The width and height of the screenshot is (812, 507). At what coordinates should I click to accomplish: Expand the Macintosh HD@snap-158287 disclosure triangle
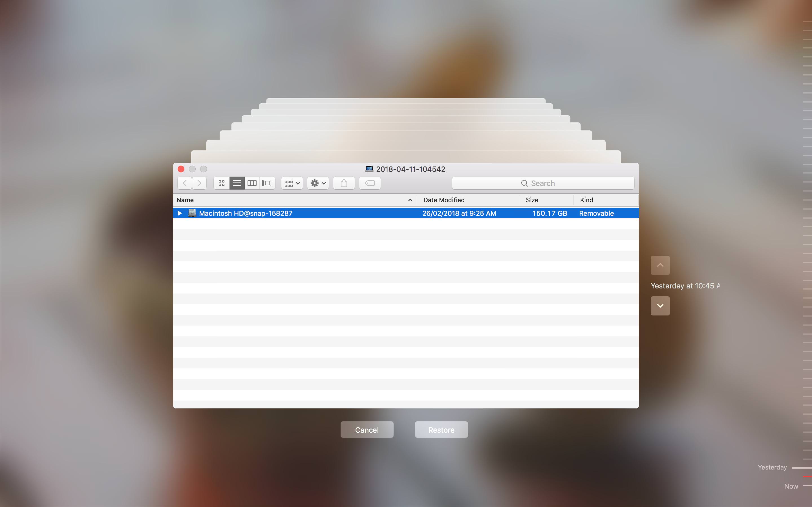point(180,213)
